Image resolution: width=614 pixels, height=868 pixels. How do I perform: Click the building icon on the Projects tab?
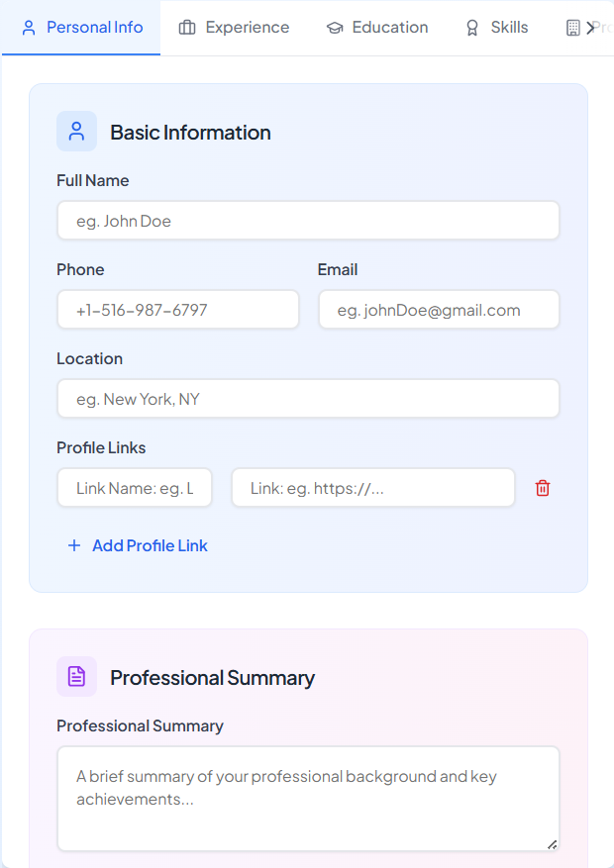(575, 27)
